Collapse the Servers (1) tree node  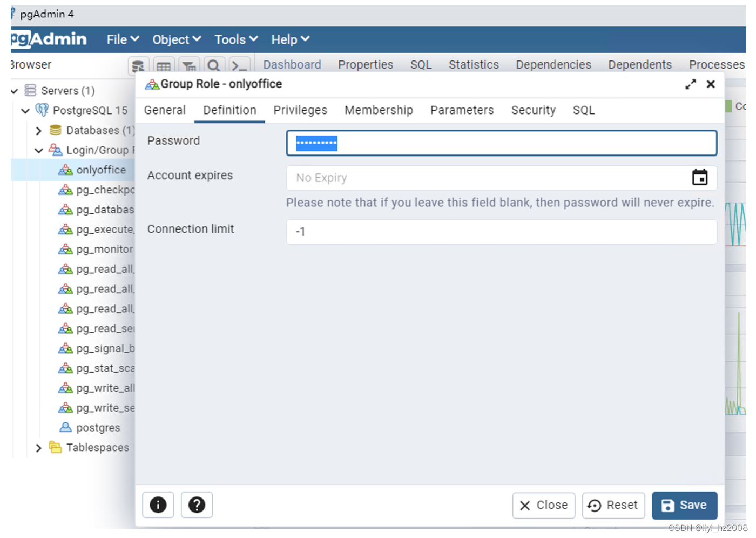15,91
